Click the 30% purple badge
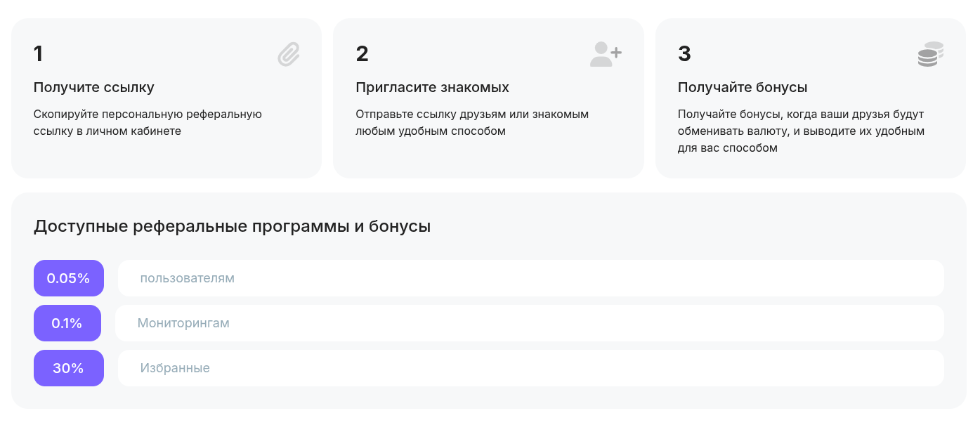 (x=69, y=368)
